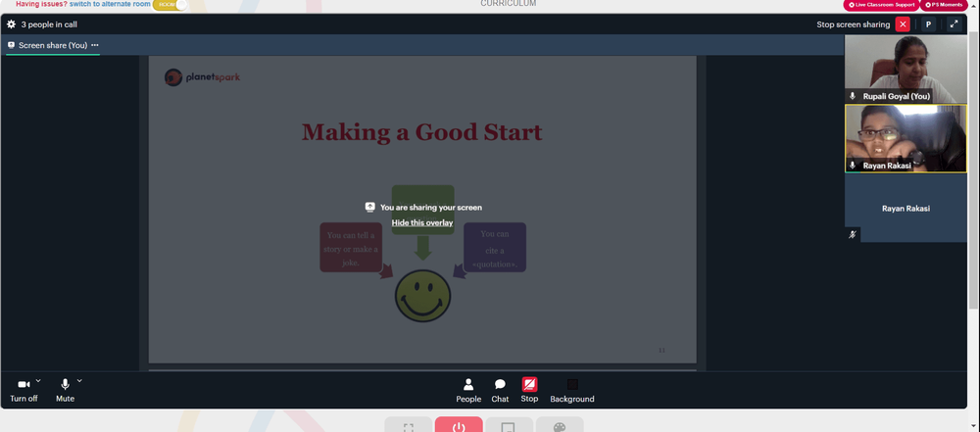Click the P profile icon

pyautogui.click(x=928, y=24)
